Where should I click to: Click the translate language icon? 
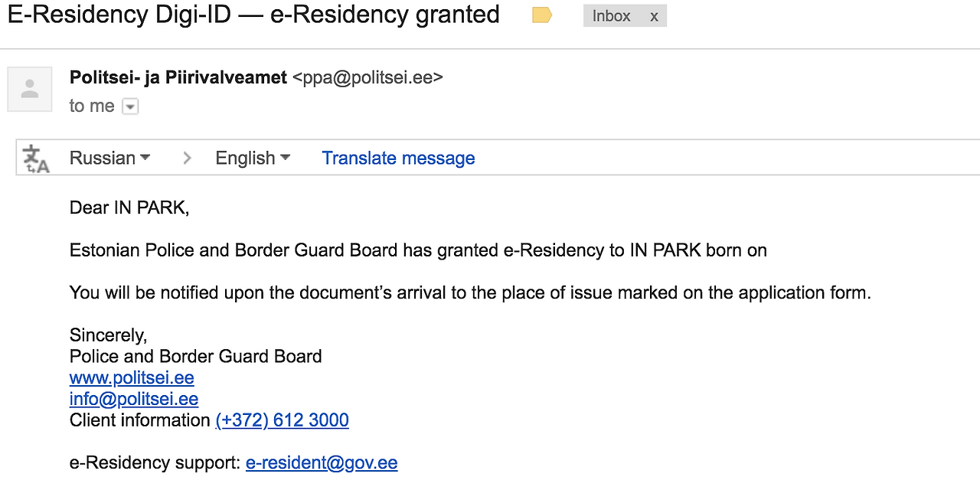tap(36, 158)
